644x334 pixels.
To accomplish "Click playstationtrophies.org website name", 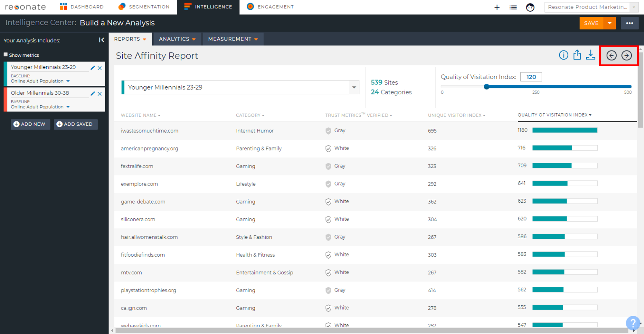I will pyautogui.click(x=148, y=290).
